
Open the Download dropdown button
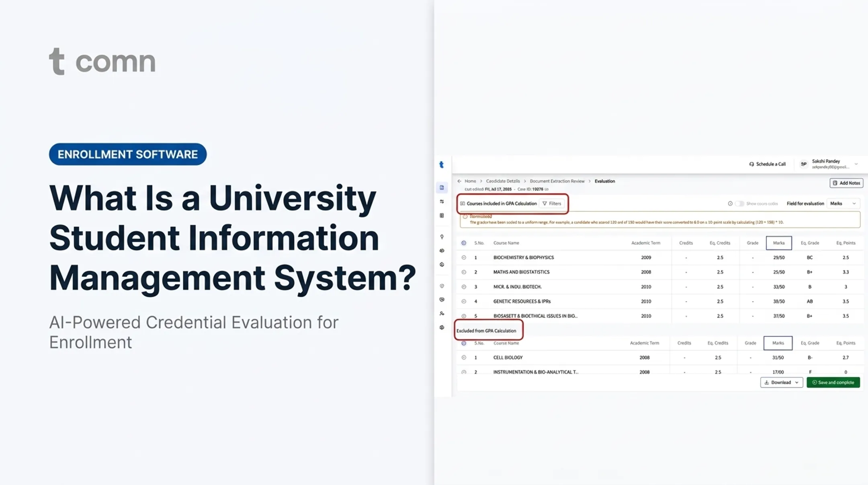pyautogui.click(x=781, y=382)
